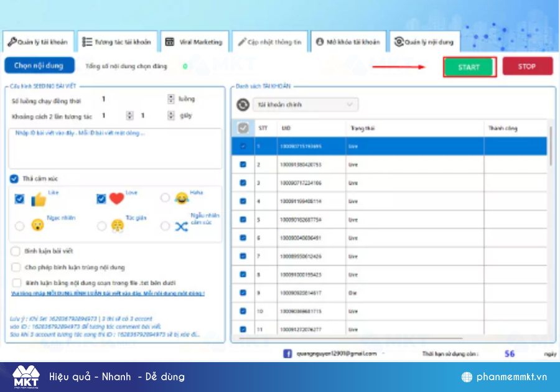This screenshot has width=560, height=392.
Task: Open the Quản lý nội dung tab
Action: 423,42
